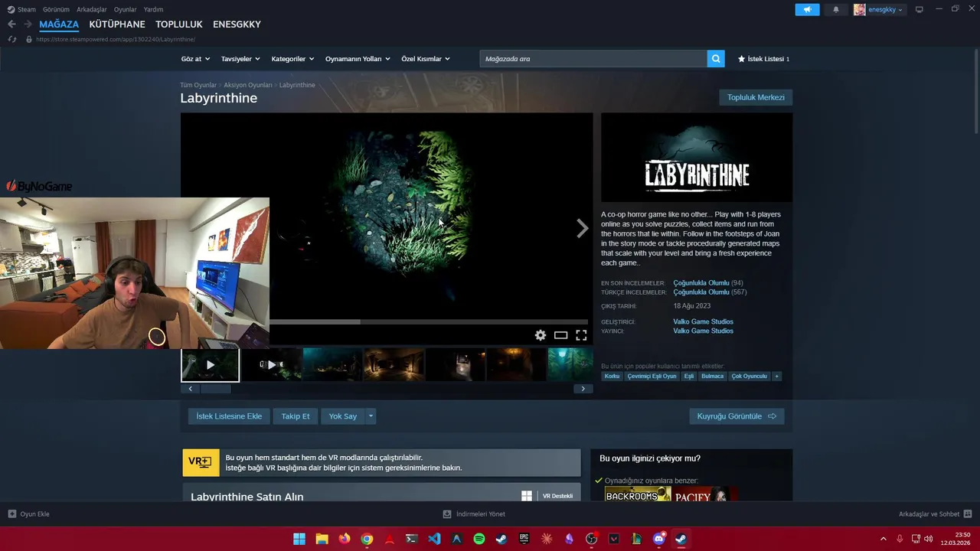
Task: Open Visual Studio Code from taskbar
Action: 434,539
